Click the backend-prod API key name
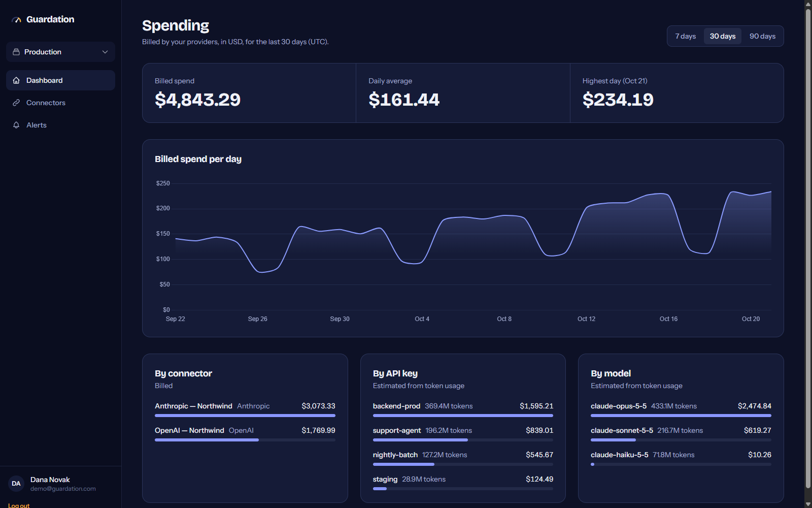The image size is (812, 508). tap(396, 406)
